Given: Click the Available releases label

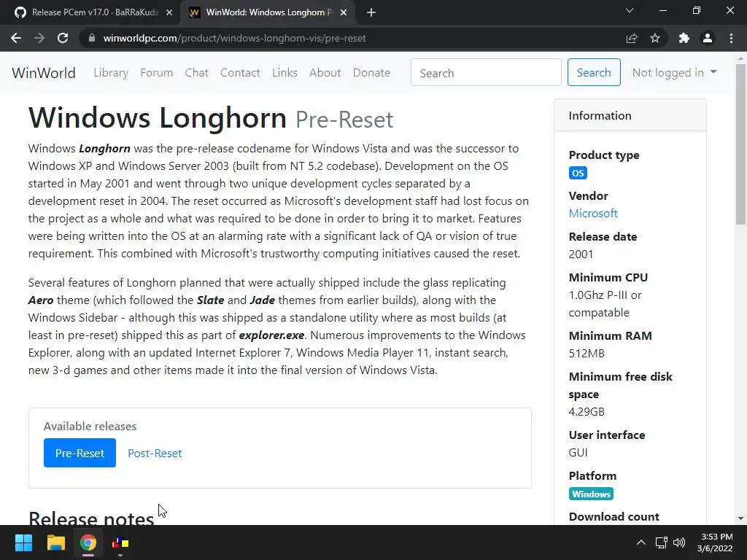Looking at the screenshot, I should [x=90, y=426].
